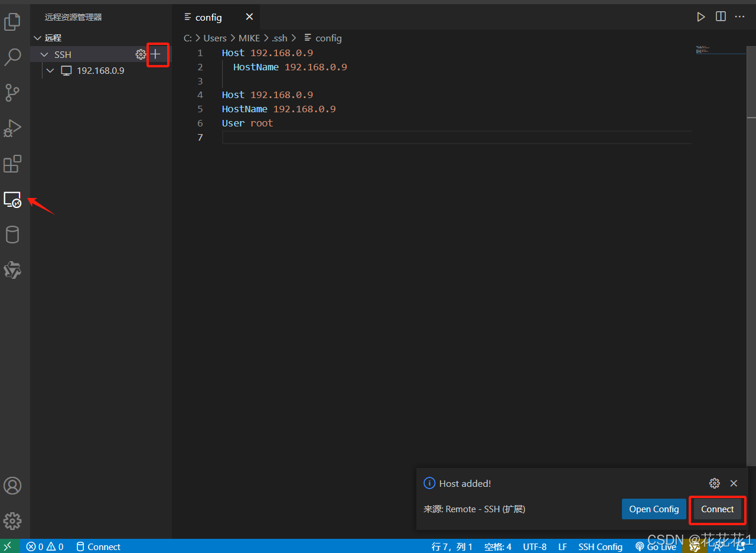Change language mode SSH Config
Image resolution: width=756 pixels, height=553 pixels.
point(600,547)
